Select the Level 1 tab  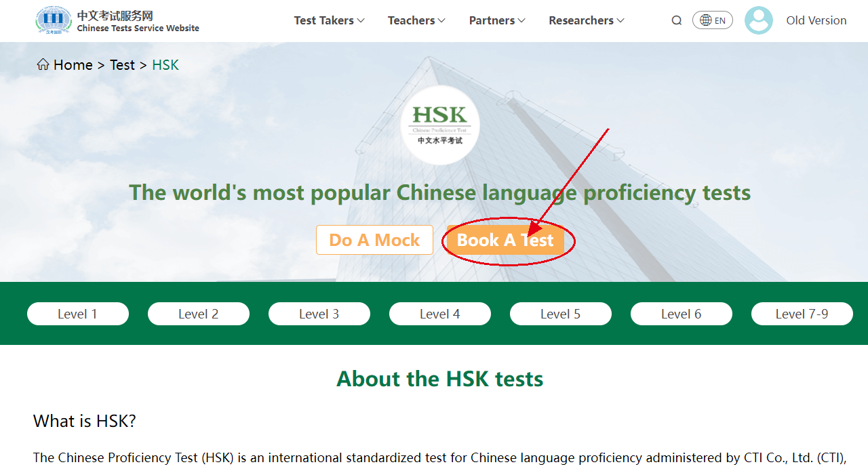pyautogui.click(x=78, y=314)
